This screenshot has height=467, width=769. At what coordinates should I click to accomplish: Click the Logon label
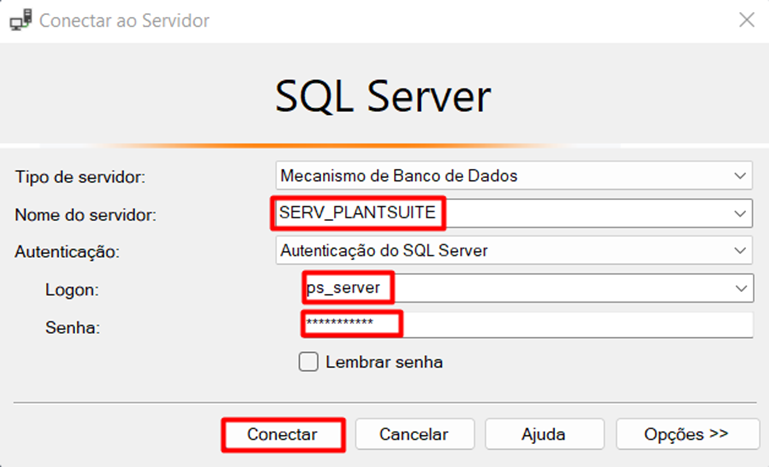tap(72, 290)
